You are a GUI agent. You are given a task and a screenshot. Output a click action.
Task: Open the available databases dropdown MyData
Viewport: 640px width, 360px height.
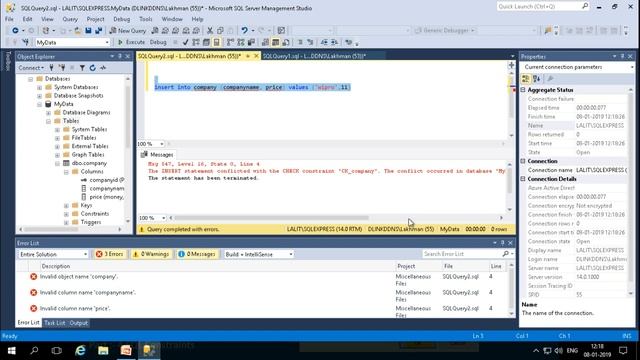(73, 42)
